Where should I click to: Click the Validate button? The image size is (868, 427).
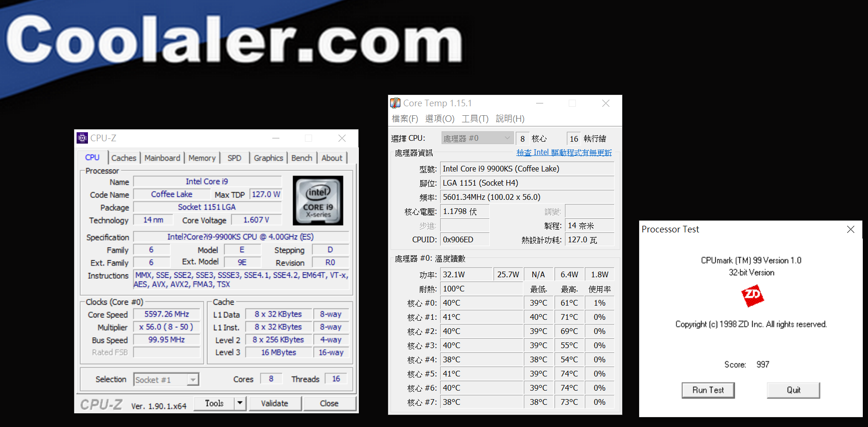(x=275, y=403)
